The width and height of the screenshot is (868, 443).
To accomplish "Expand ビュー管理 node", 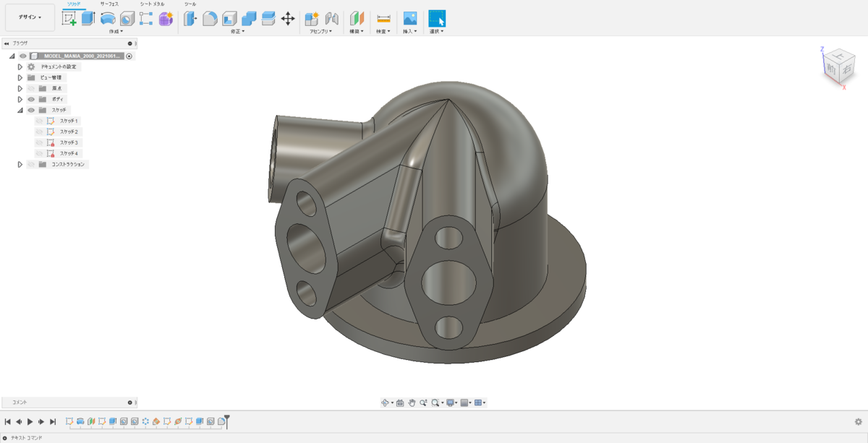I will [20, 77].
